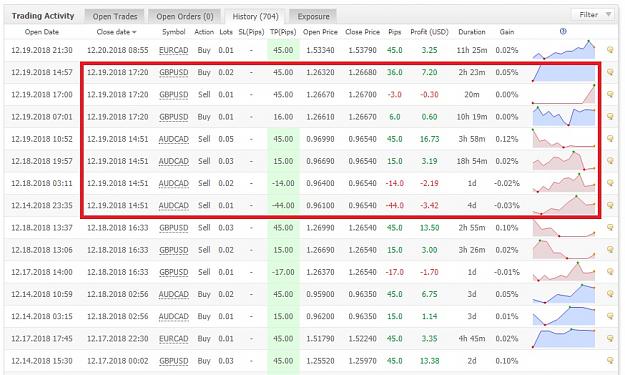625x375 pixels.
Task: Open the comment icon for trade opened 12.18.2018 03:11
Action: pyautogui.click(x=610, y=183)
